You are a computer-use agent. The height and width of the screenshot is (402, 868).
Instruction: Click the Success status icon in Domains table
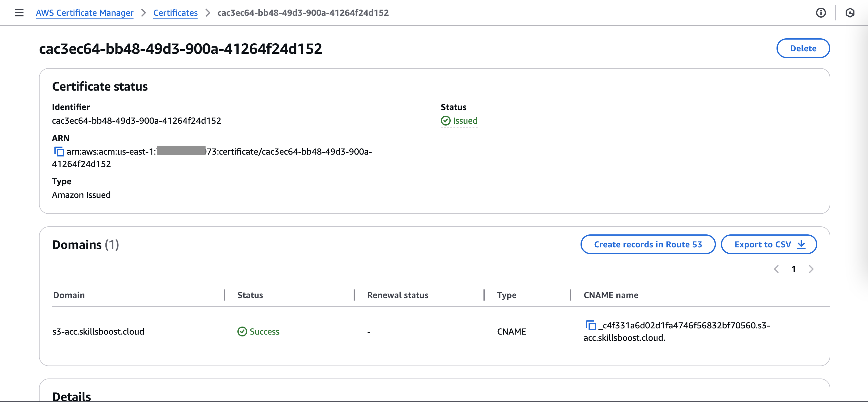pos(242,331)
